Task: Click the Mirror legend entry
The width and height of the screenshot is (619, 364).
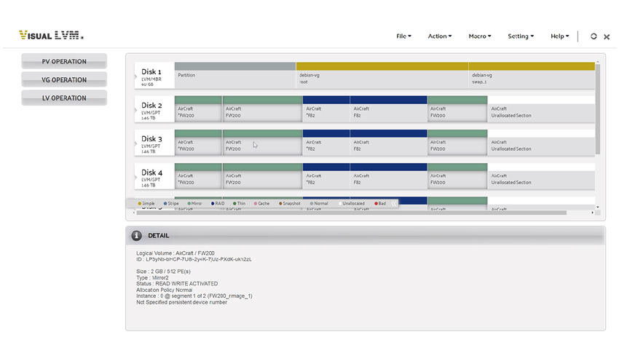Action: (x=194, y=204)
